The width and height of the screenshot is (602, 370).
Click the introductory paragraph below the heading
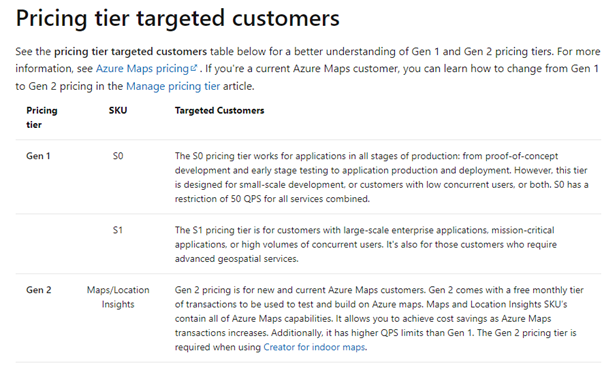point(308,69)
